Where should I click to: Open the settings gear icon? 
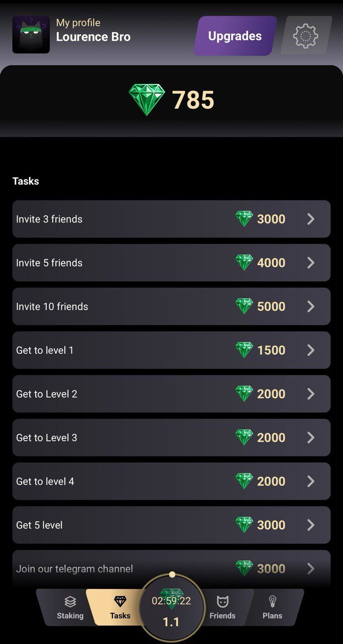pyautogui.click(x=306, y=35)
